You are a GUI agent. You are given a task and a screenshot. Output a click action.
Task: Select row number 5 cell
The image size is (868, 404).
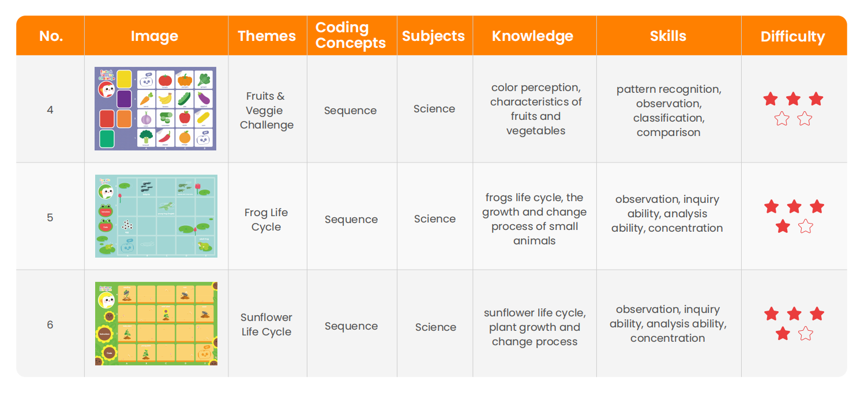click(50, 217)
